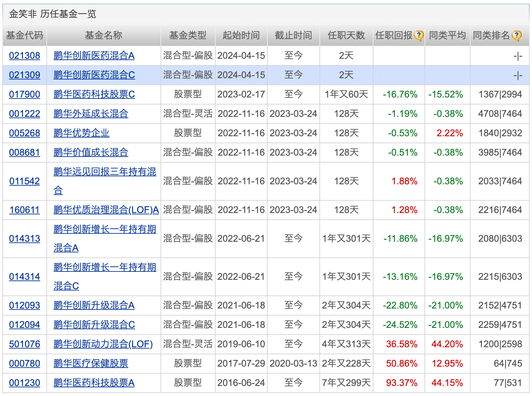Select the 50.86% return value
Viewport: 532px width, 396px height.
pyautogui.click(x=402, y=363)
